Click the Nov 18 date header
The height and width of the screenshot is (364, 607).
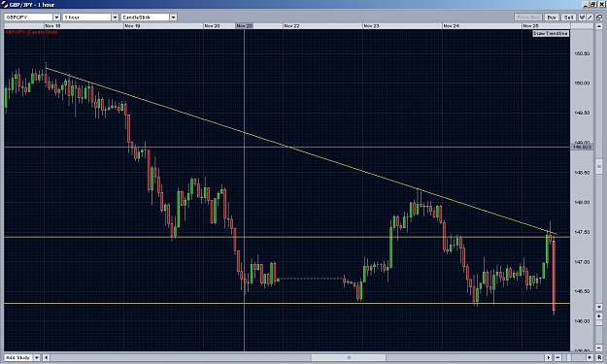pos(52,26)
